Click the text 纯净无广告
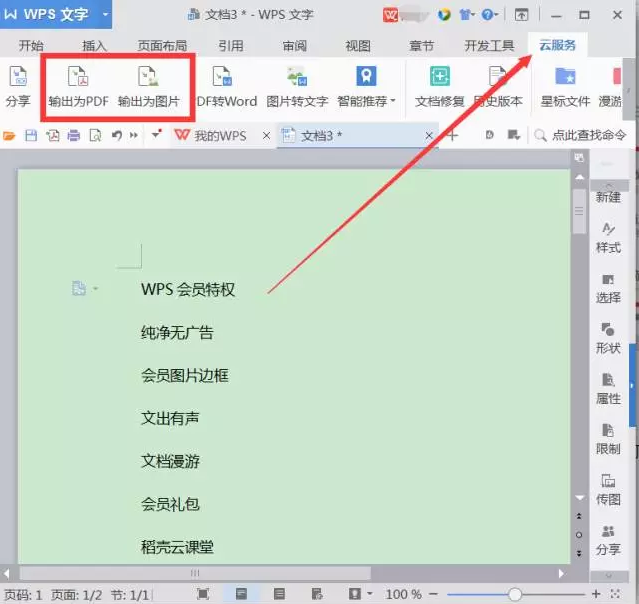639x604 pixels. coord(177,333)
